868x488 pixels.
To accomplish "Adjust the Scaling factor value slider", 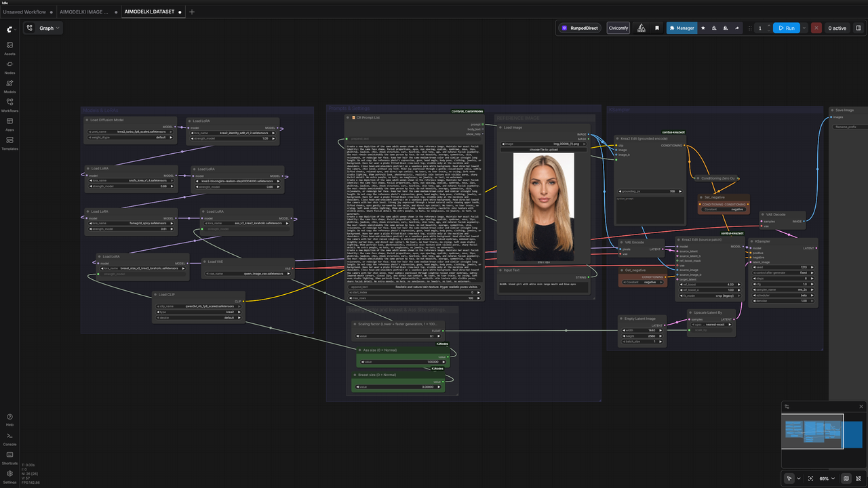I will [397, 335].
